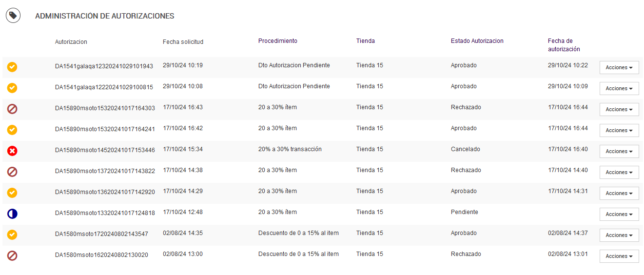The image size is (644, 275).
Task: Click rejected icon for DA15890msoto13720241017143822
Action: tap(12, 172)
